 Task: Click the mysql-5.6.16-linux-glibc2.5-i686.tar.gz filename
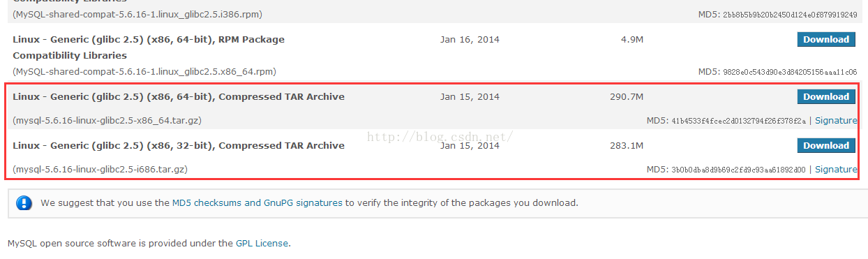tap(100, 170)
